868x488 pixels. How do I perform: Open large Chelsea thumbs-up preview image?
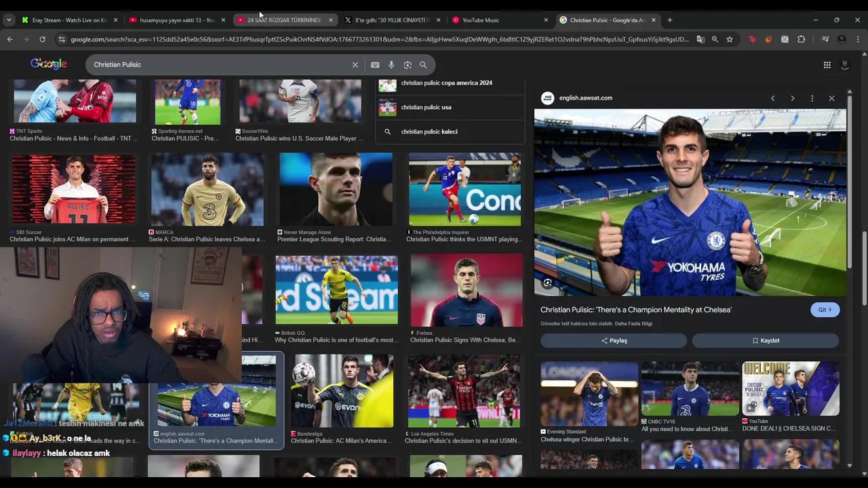click(x=690, y=203)
